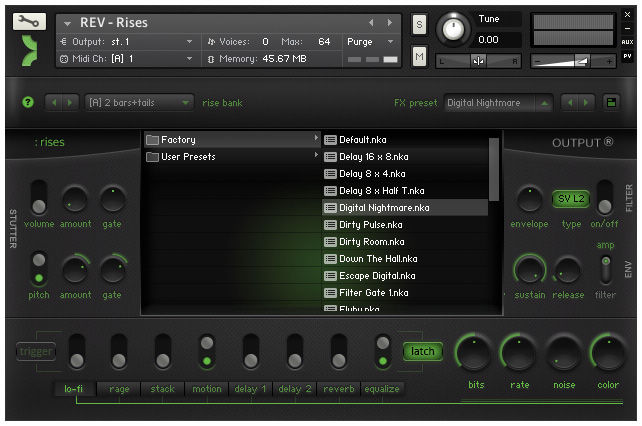The image size is (642, 426).
Task: Switch to the stack tab
Action: tap(163, 389)
